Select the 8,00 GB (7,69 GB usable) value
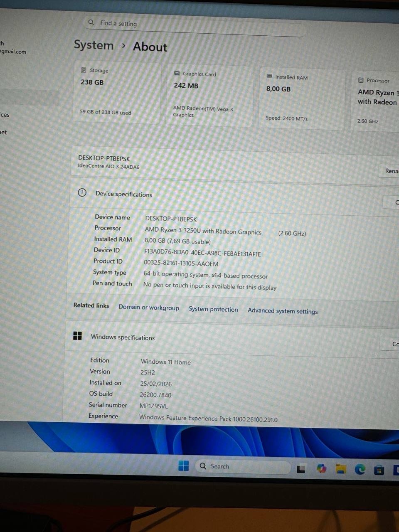Screen dimensions: 399x532 pyautogui.click(x=177, y=241)
